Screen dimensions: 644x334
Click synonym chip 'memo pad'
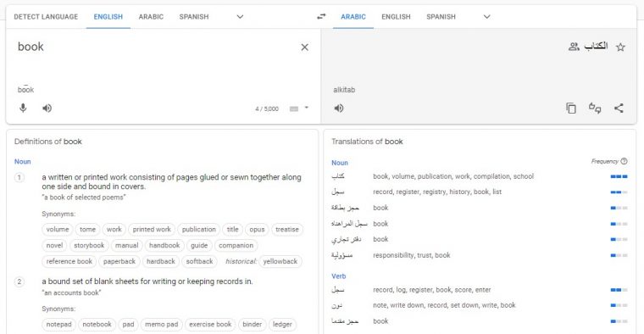click(x=161, y=324)
